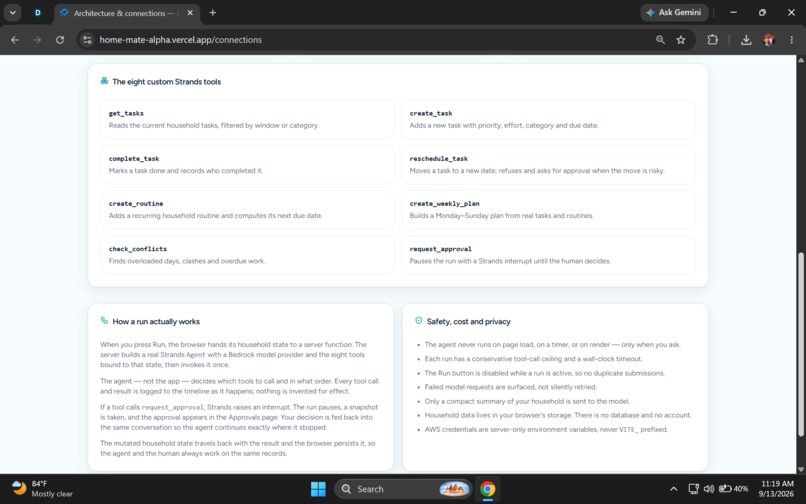The width and height of the screenshot is (806, 504).
Task: Go back to the previous page
Action: click(x=14, y=40)
